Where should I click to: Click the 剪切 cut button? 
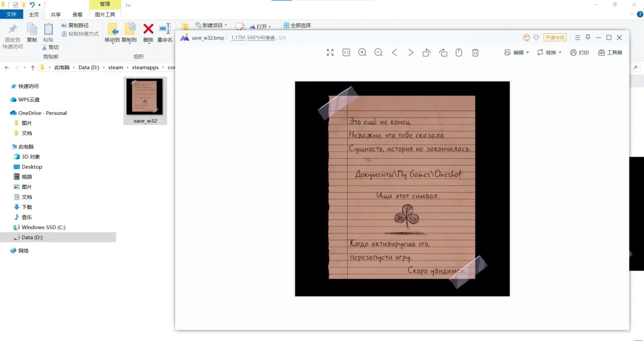(x=50, y=47)
